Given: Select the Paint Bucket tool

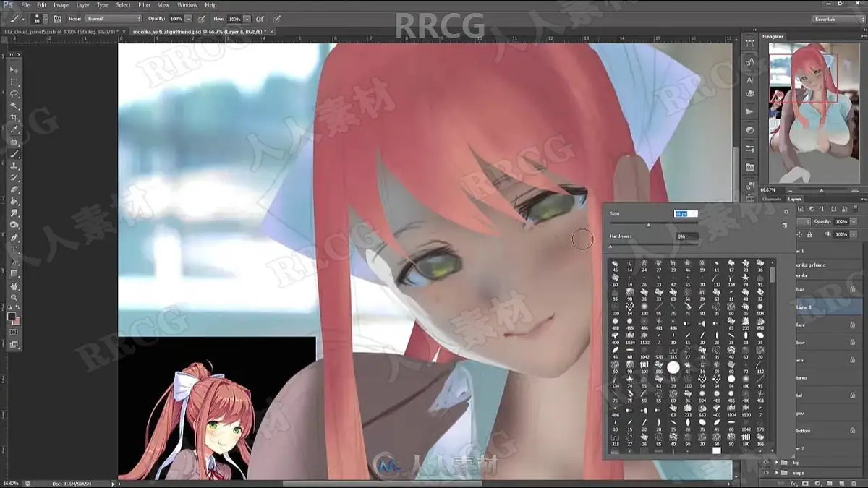Looking at the screenshot, I should pyautogui.click(x=14, y=202).
